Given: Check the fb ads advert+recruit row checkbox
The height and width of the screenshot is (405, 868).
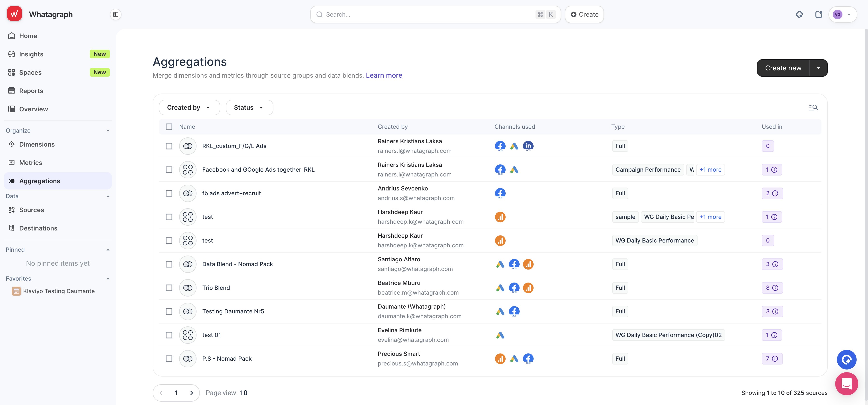Looking at the screenshot, I should click(x=169, y=193).
